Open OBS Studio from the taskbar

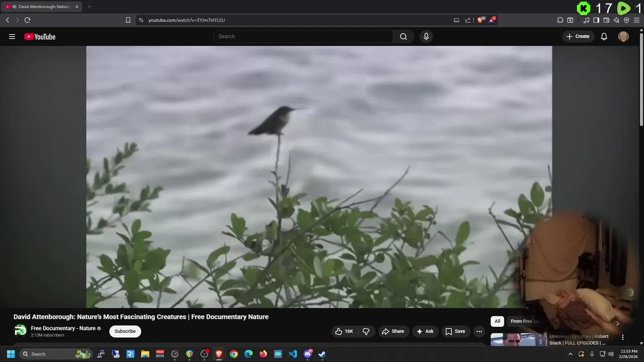[x=204, y=354]
